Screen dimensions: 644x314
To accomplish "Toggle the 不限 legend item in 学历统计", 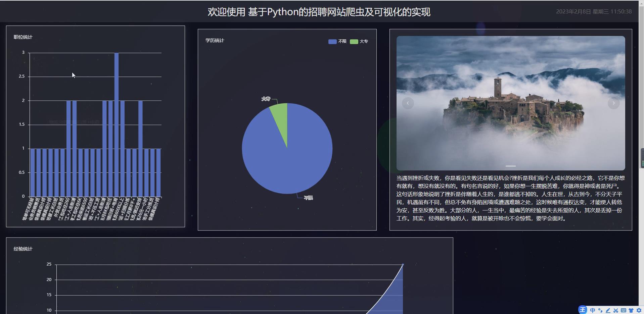I will pyautogui.click(x=337, y=41).
